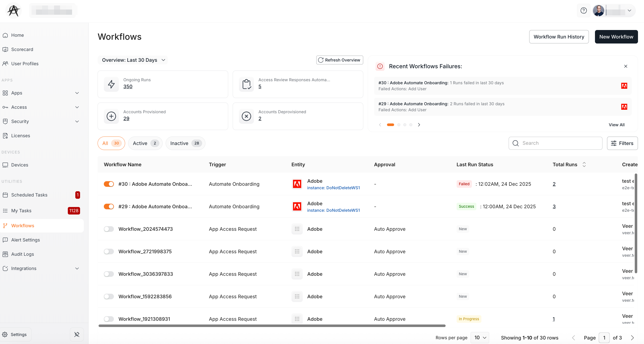Screen dimensions: 644x344
Task: Toggle off workflow #29 Adobe Automate Onboarding
Action: pos(109,206)
